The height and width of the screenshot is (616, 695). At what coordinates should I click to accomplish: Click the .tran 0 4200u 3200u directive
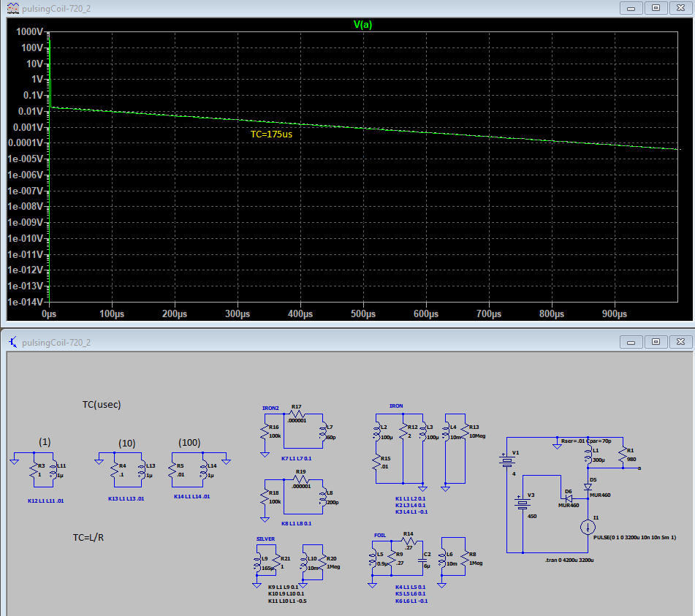569,560
